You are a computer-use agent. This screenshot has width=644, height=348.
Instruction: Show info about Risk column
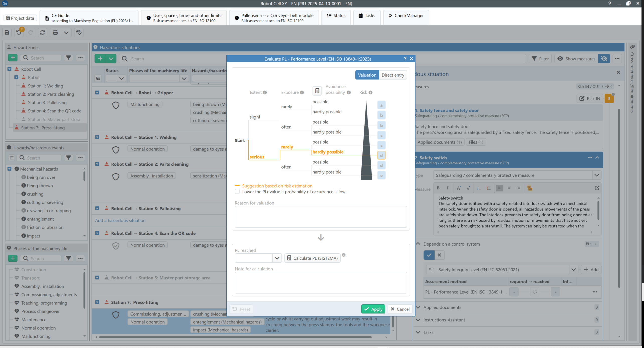point(370,92)
